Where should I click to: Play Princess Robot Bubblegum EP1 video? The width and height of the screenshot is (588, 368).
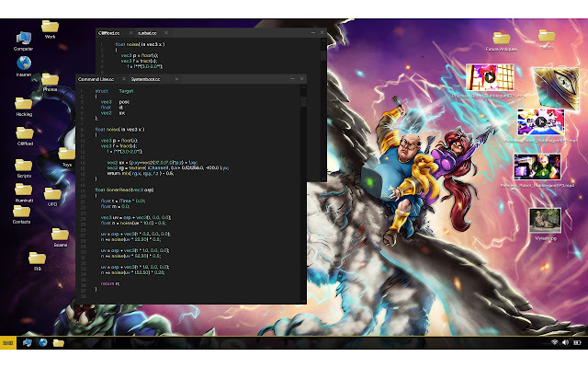click(x=490, y=77)
